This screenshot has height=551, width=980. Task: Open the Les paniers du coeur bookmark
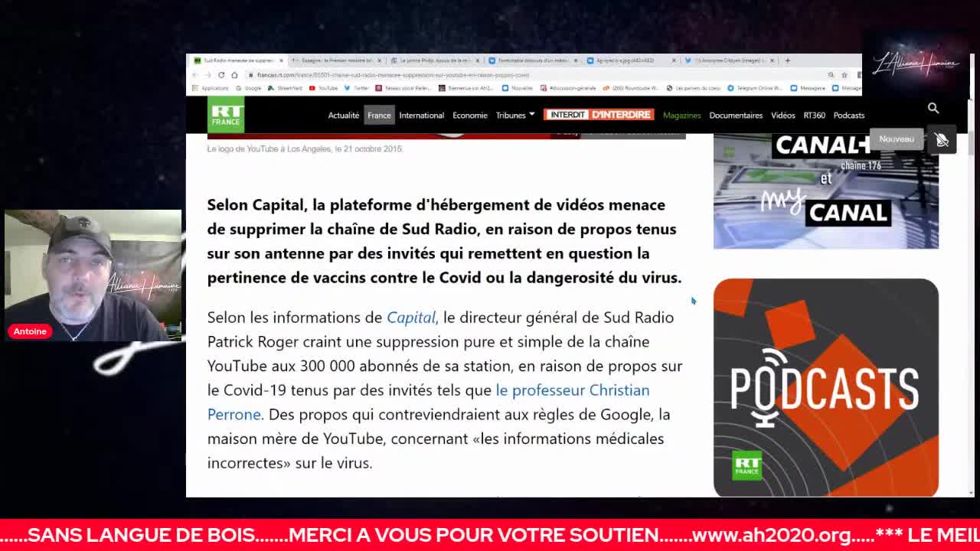693,88
